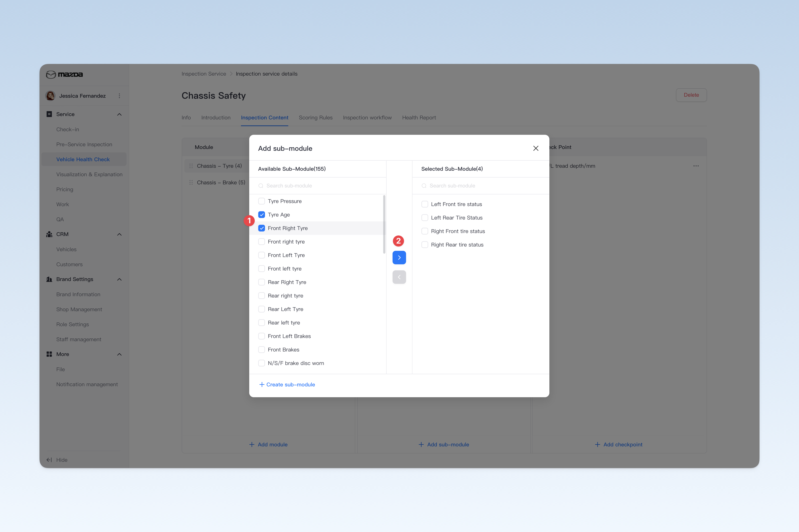The height and width of the screenshot is (532, 799).
Task: Open the Health Report tab
Action: [x=419, y=117]
